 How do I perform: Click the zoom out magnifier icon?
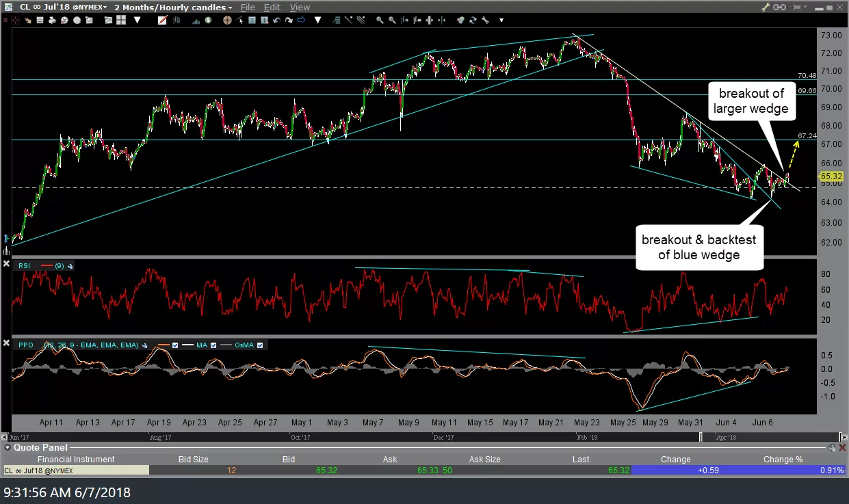(392, 21)
